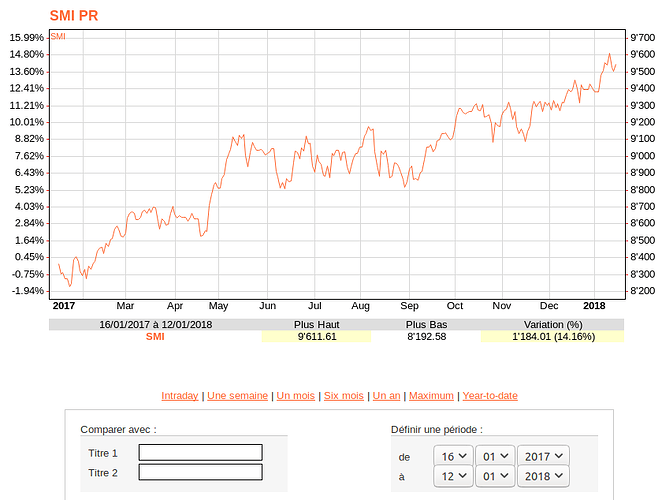
Task: Select the Plus Haut value 9'611.61
Action: coord(317,337)
